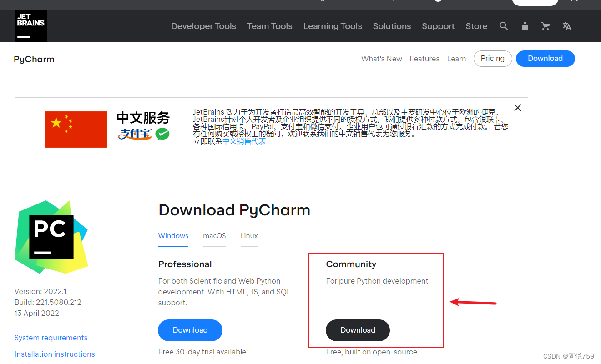Open Store menu
The image size is (601, 364).
pos(476,26)
